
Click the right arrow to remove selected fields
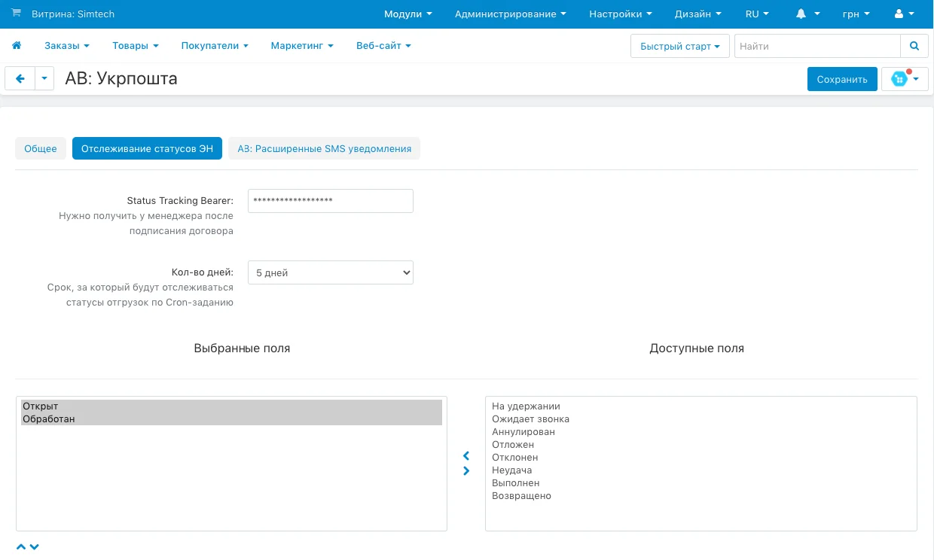[466, 471]
